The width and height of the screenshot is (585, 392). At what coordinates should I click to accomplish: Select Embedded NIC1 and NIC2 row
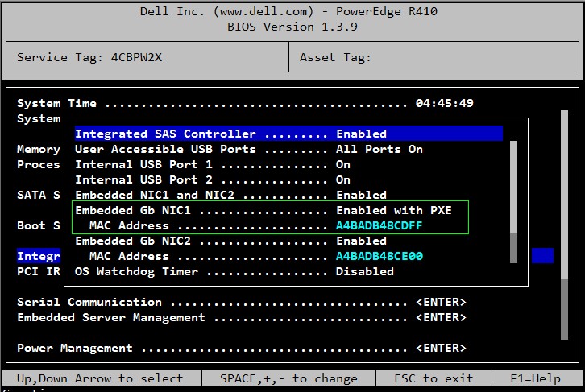click(231, 195)
